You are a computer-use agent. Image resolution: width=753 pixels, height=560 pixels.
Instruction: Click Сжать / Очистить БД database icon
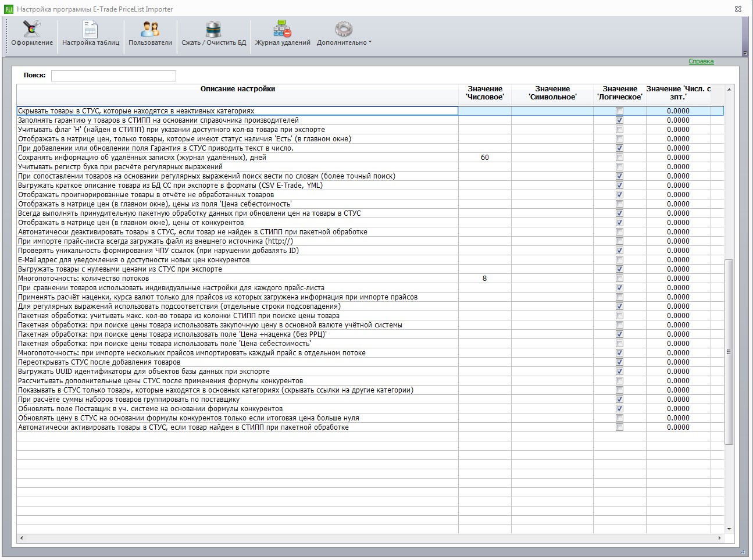click(x=213, y=29)
